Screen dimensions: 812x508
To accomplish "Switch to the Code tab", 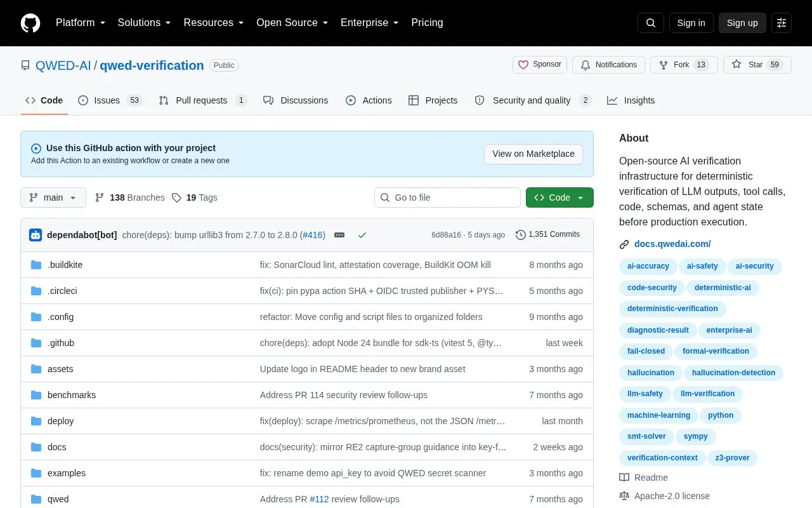I will (x=44, y=100).
